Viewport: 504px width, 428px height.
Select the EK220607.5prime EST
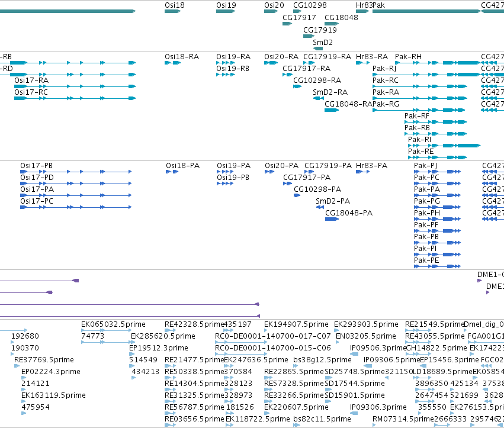pos(267,413)
